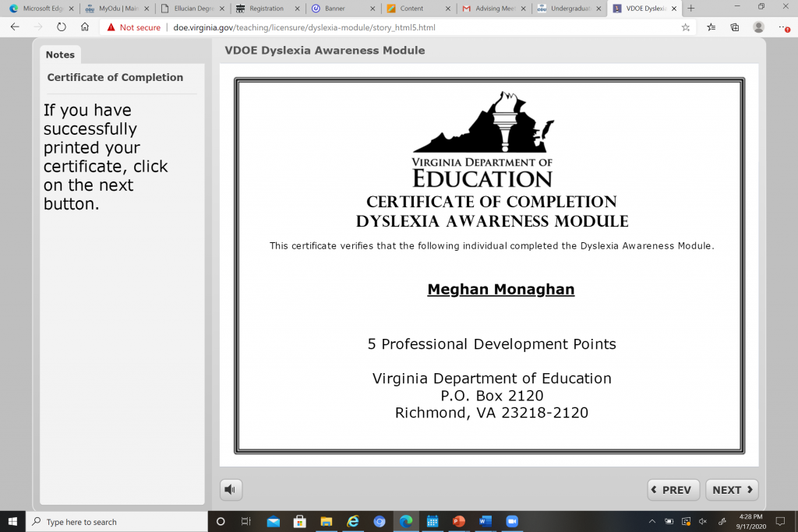Go to browser home page
Screen dimensions: 798x532
tap(85, 27)
